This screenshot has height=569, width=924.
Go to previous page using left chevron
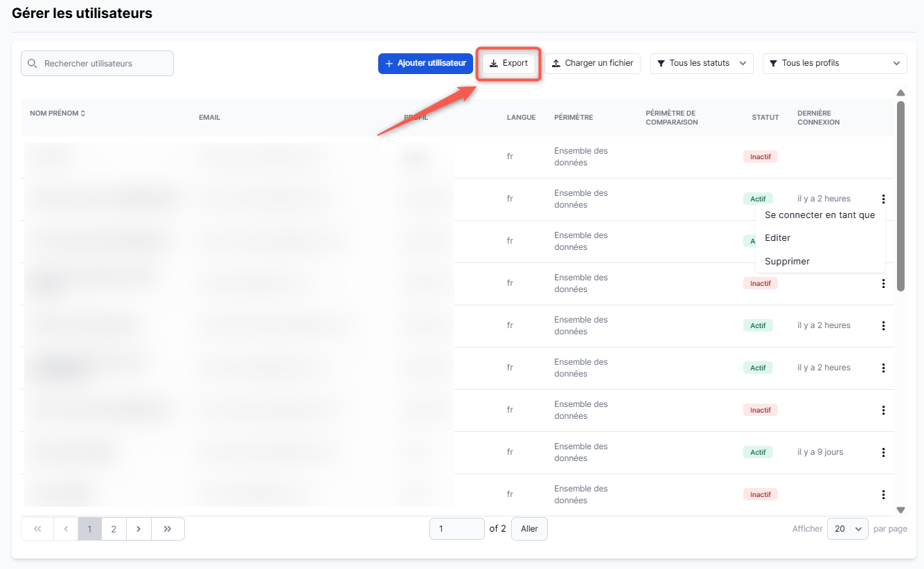tap(66, 529)
